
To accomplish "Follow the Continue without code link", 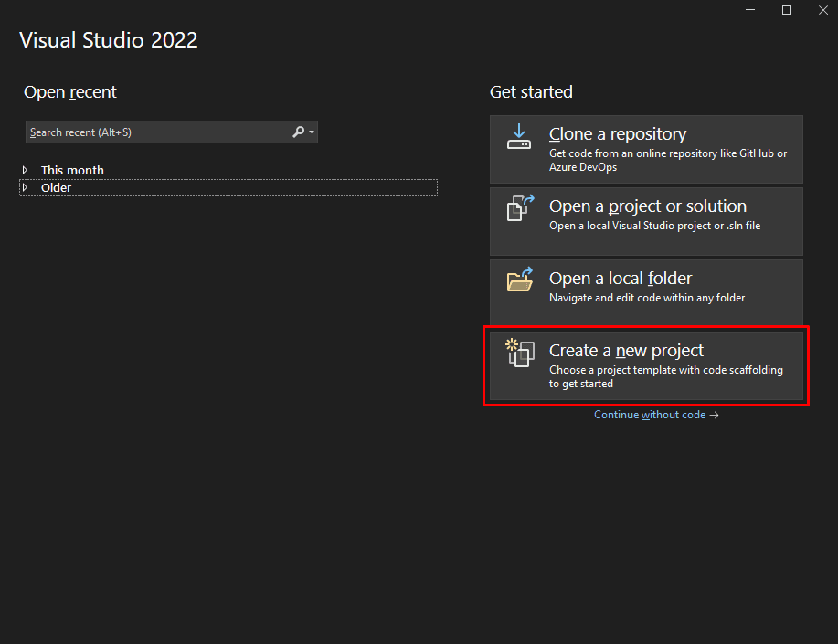I will click(656, 415).
